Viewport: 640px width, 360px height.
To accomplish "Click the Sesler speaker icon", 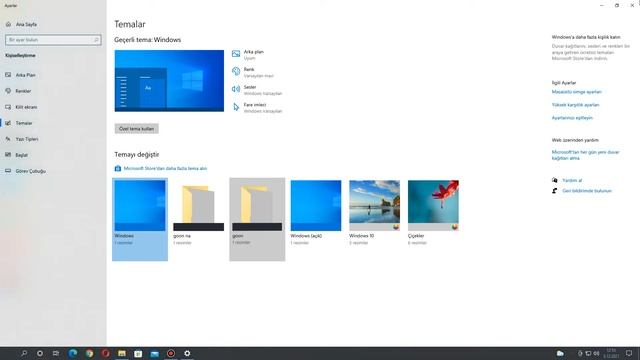I will click(236, 89).
